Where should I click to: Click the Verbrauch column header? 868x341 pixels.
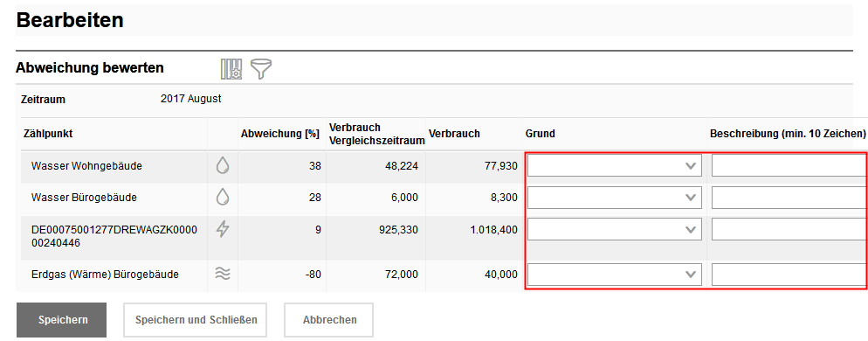pos(454,134)
